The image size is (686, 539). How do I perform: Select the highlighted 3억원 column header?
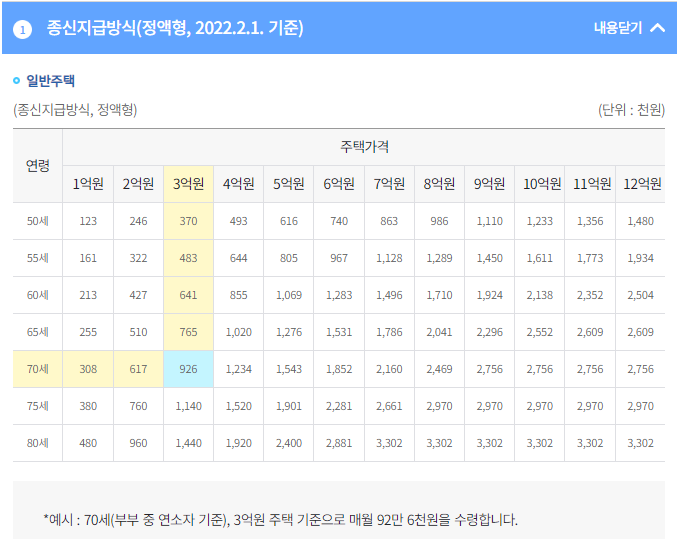click(x=189, y=184)
